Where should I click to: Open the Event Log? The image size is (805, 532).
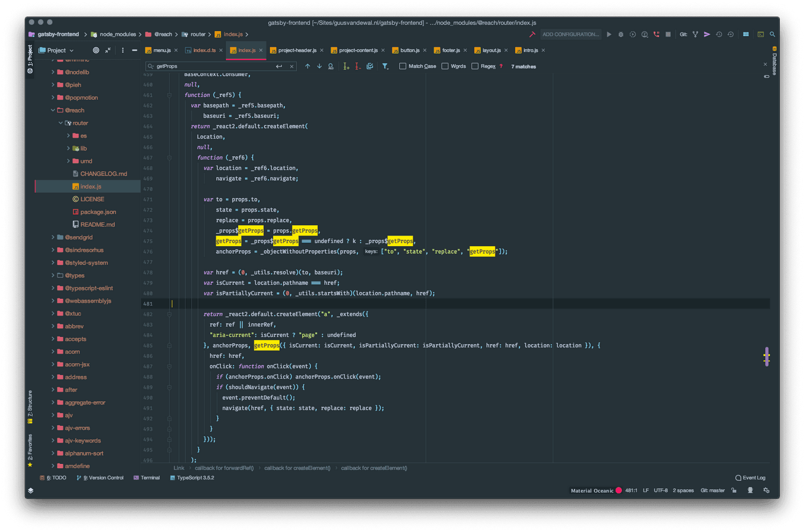(750, 477)
